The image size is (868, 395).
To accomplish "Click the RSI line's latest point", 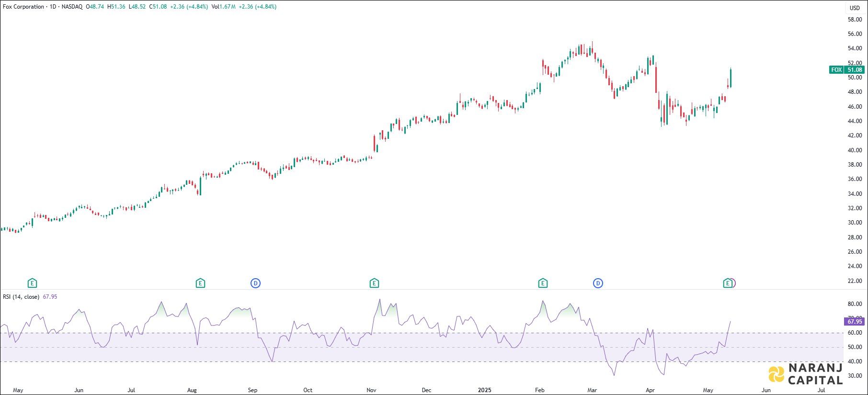I will coord(730,322).
